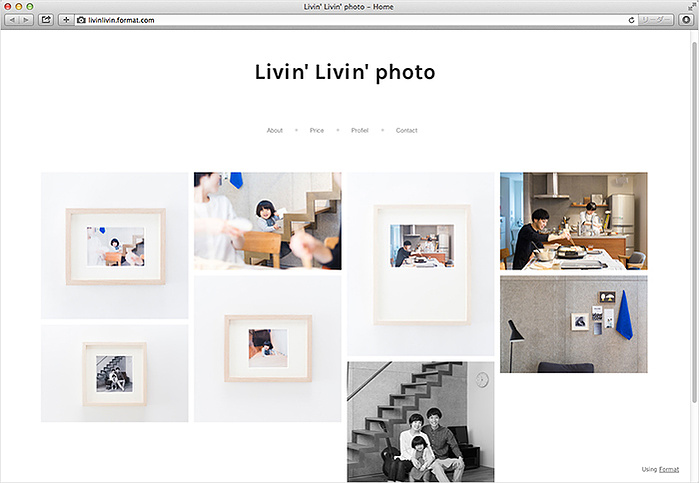Open the About page

click(x=275, y=130)
